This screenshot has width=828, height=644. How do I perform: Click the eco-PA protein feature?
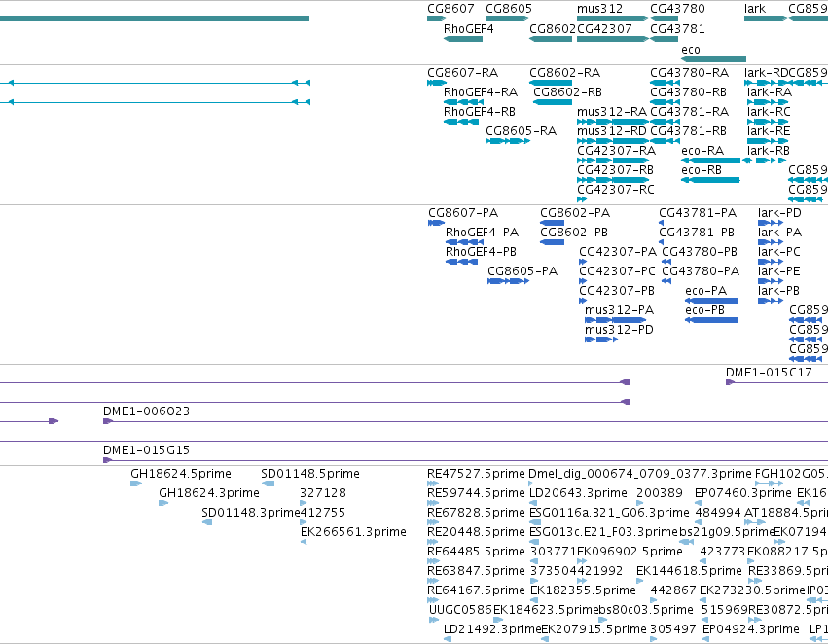pyautogui.click(x=711, y=301)
